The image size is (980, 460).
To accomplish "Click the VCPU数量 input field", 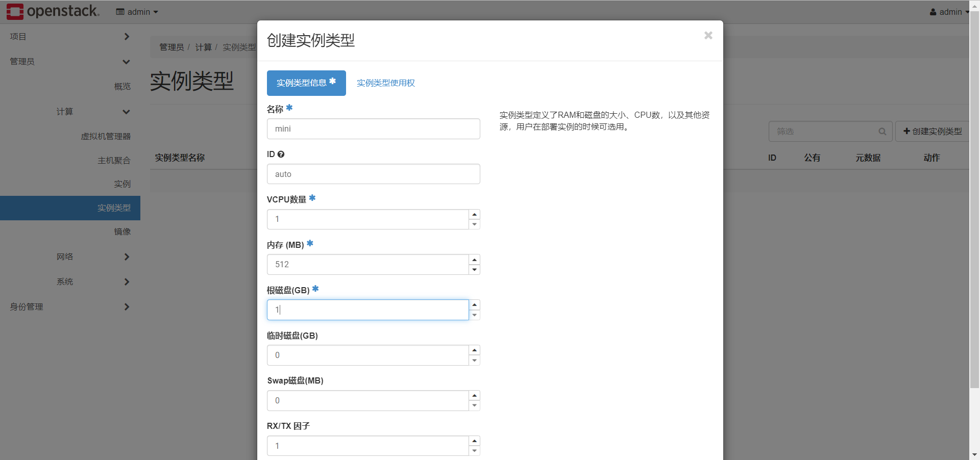I will click(367, 219).
